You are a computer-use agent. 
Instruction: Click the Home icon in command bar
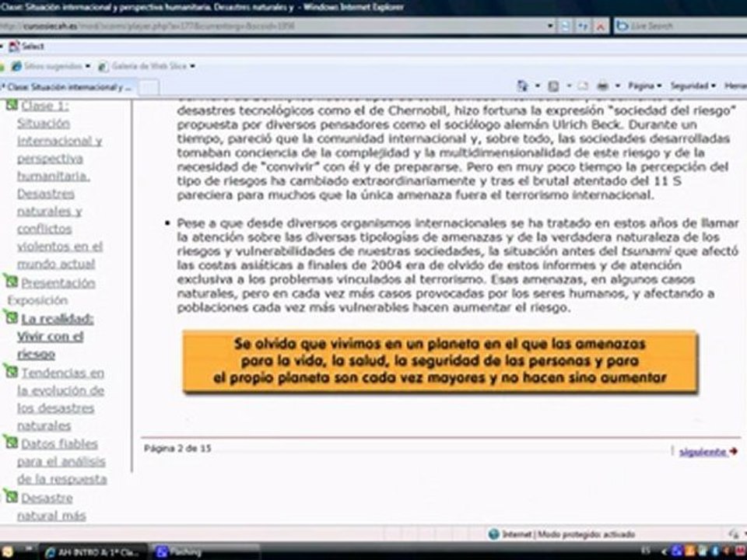(523, 86)
